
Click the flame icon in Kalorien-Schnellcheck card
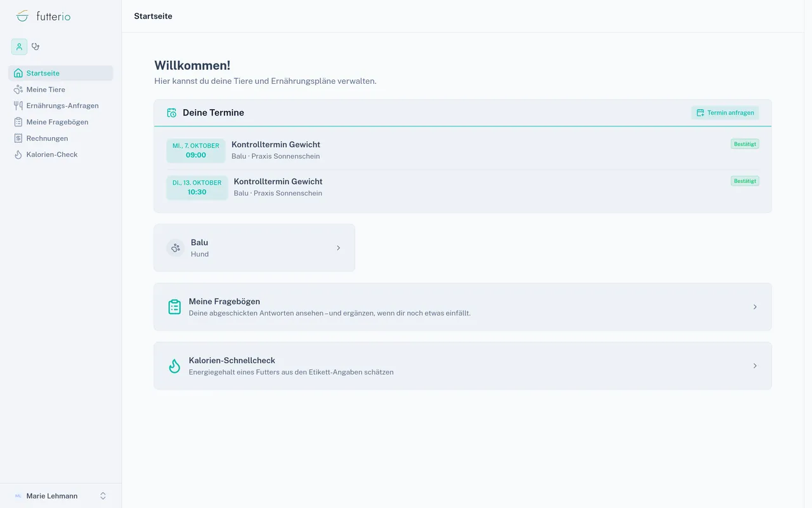pos(174,366)
